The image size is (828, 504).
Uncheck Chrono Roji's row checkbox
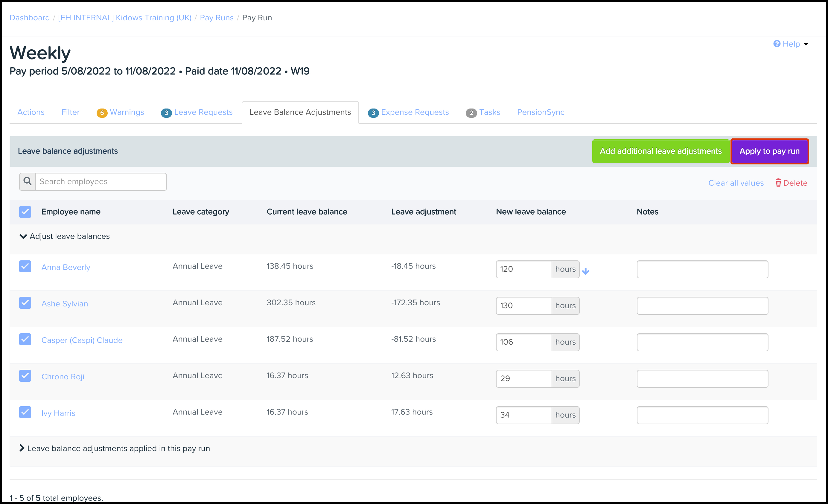(x=25, y=375)
